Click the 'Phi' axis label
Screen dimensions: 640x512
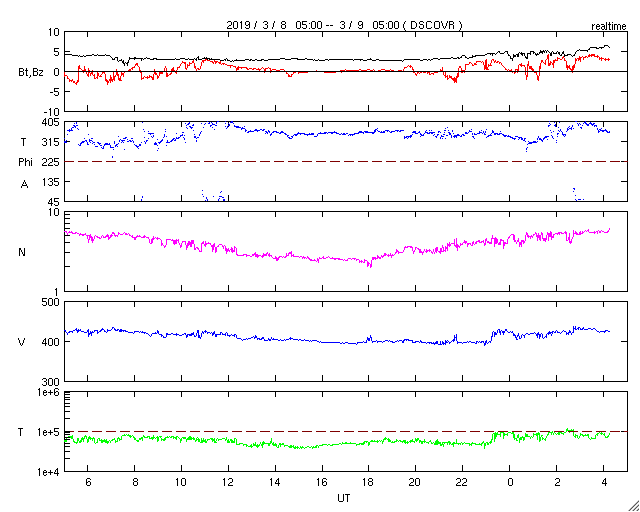coord(24,163)
